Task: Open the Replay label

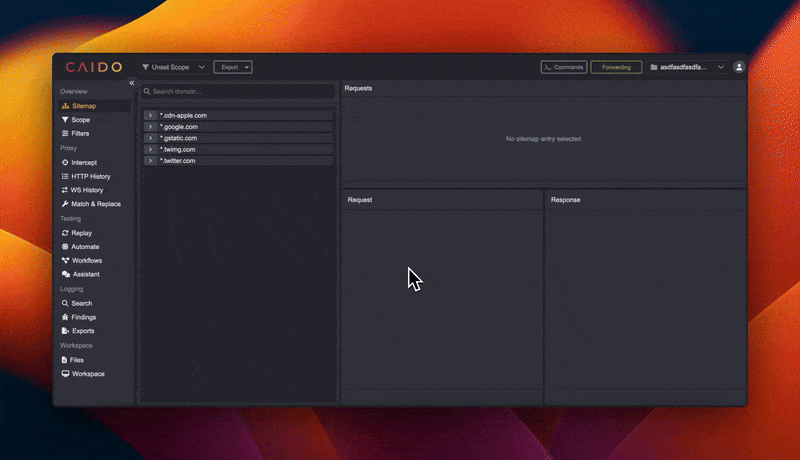Action: point(82,233)
